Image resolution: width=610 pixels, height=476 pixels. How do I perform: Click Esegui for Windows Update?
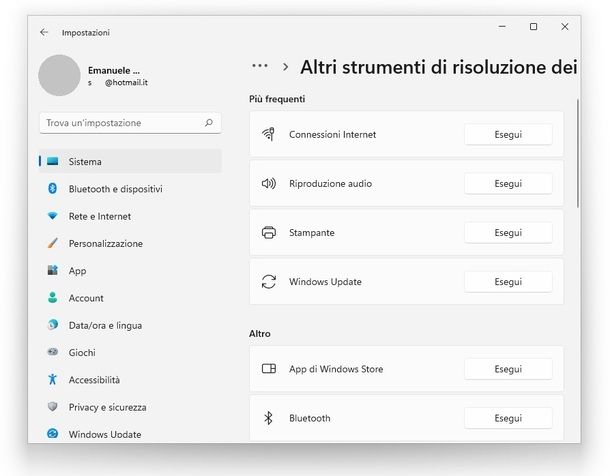[x=508, y=282]
